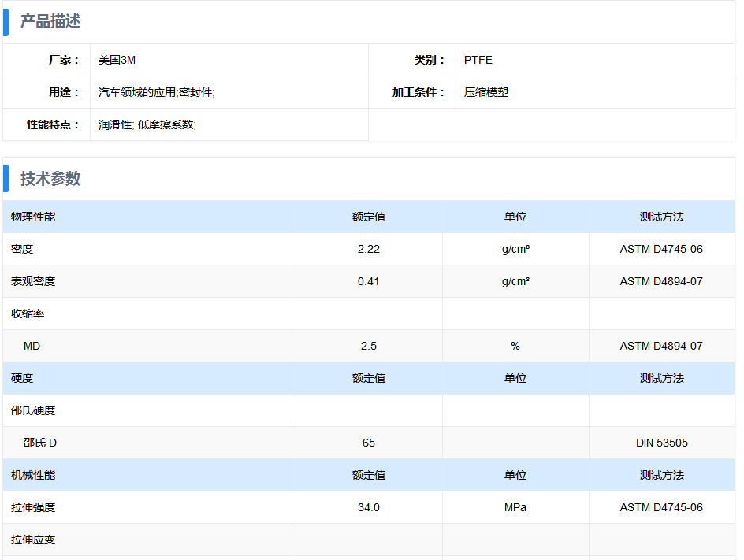Screen dimensions: 744x560
Task: Click the DIN 53505 test method
Action: pyautogui.click(x=661, y=443)
